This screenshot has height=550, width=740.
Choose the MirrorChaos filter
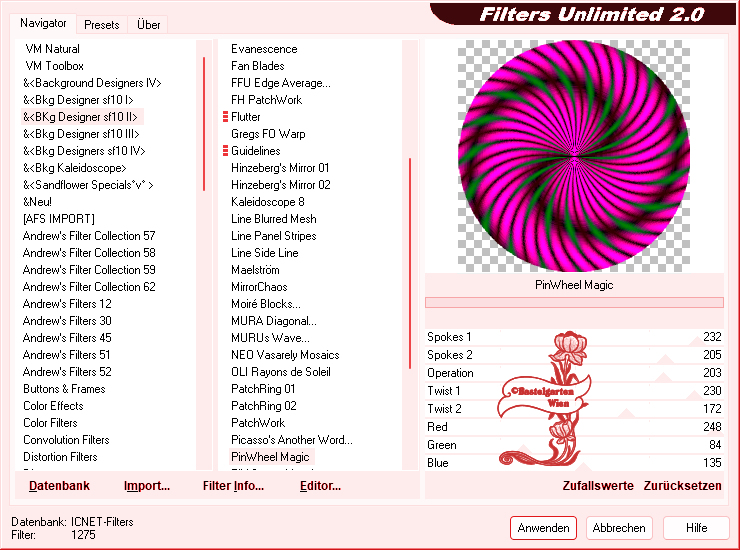(x=259, y=287)
